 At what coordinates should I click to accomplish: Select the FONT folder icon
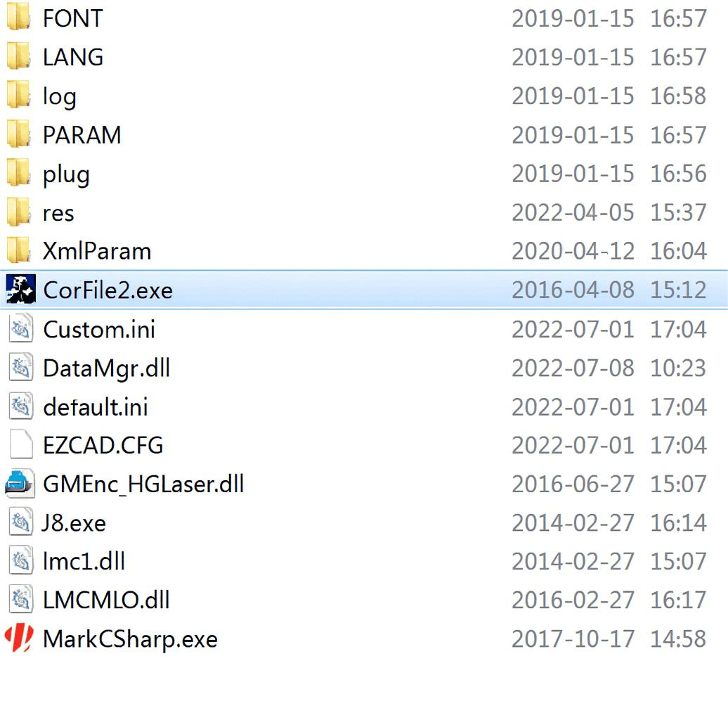(18, 18)
